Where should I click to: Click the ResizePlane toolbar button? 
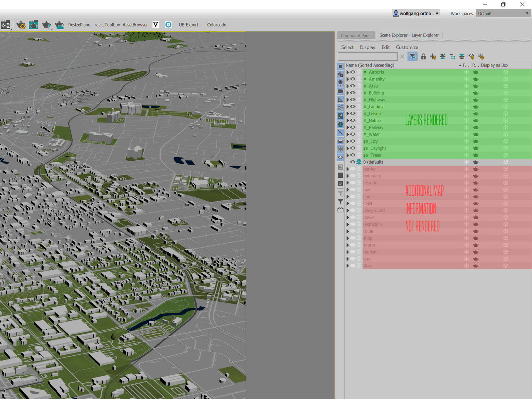tap(79, 25)
